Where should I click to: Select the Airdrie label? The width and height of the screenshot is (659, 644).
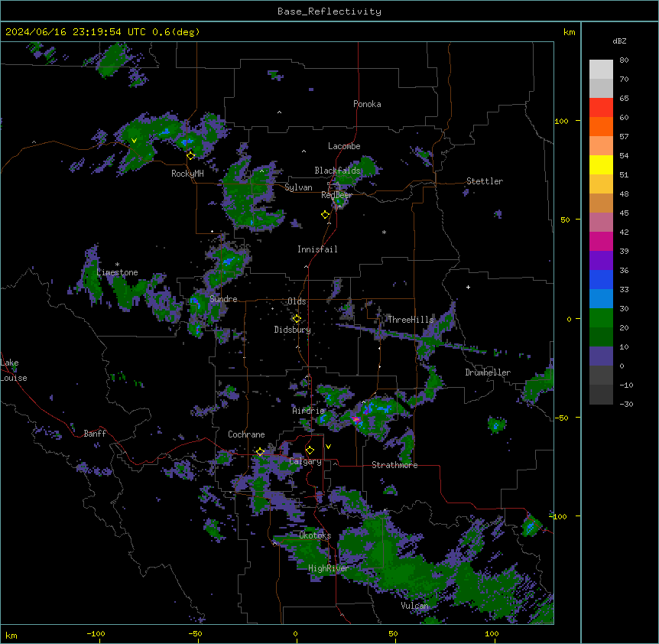(x=309, y=411)
